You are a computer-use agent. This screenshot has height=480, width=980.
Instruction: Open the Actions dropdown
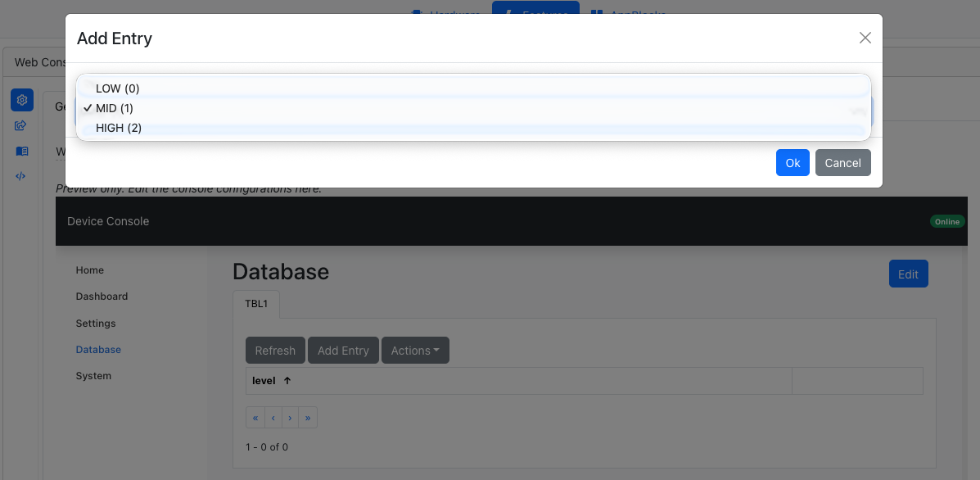(x=415, y=350)
